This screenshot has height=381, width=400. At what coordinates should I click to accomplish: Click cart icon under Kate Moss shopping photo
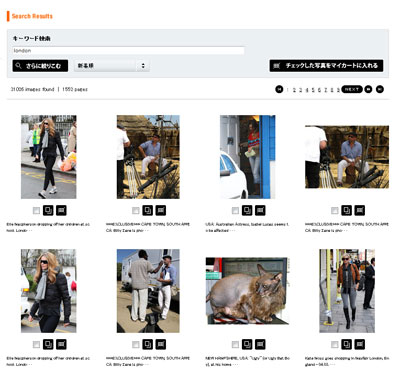[359, 344]
